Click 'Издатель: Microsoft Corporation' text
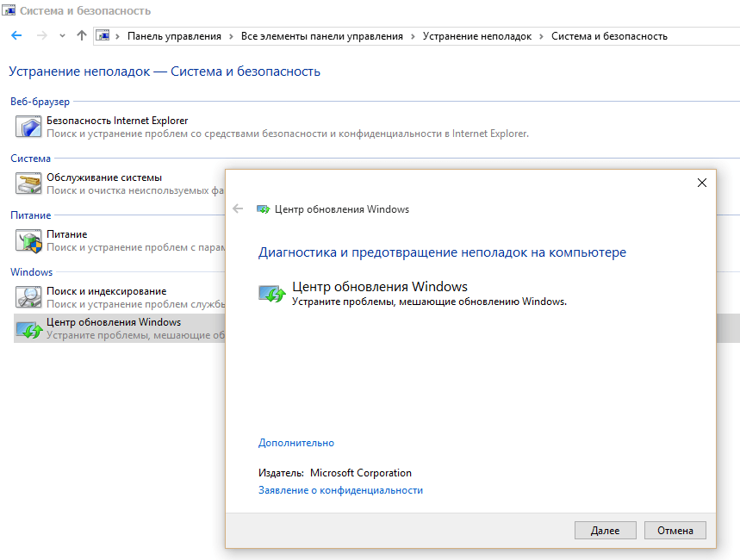The height and width of the screenshot is (560, 740). pos(335,473)
